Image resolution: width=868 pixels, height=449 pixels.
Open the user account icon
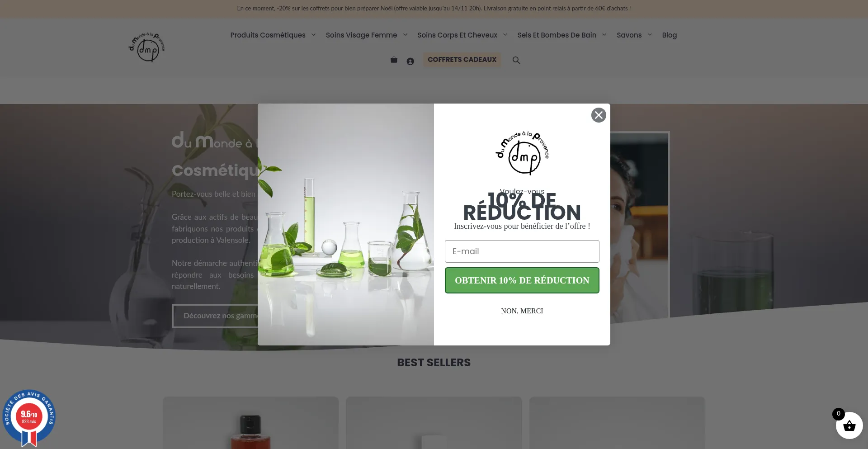[x=410, y=61]
